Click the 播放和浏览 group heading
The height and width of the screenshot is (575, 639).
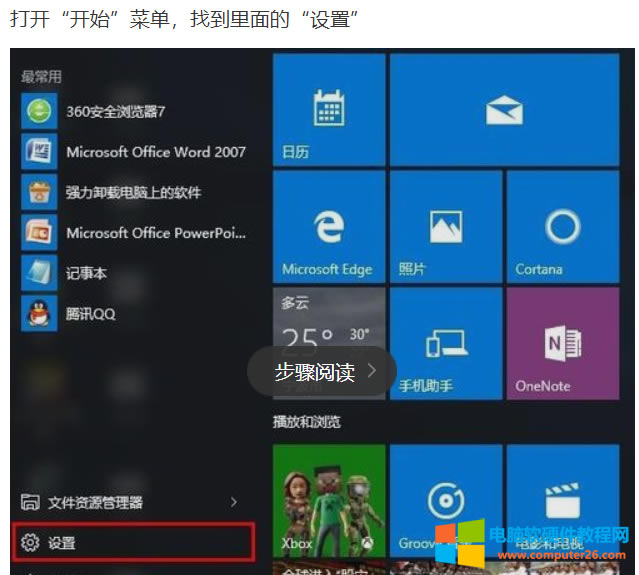point(306,422)
